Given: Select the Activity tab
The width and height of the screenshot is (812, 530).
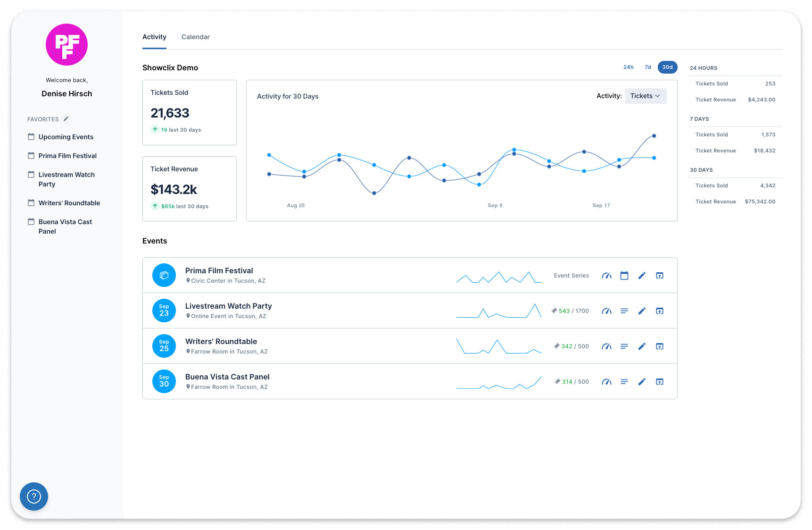Looking at the screenshot, I should pyautogui.click(x=154, y=37).
